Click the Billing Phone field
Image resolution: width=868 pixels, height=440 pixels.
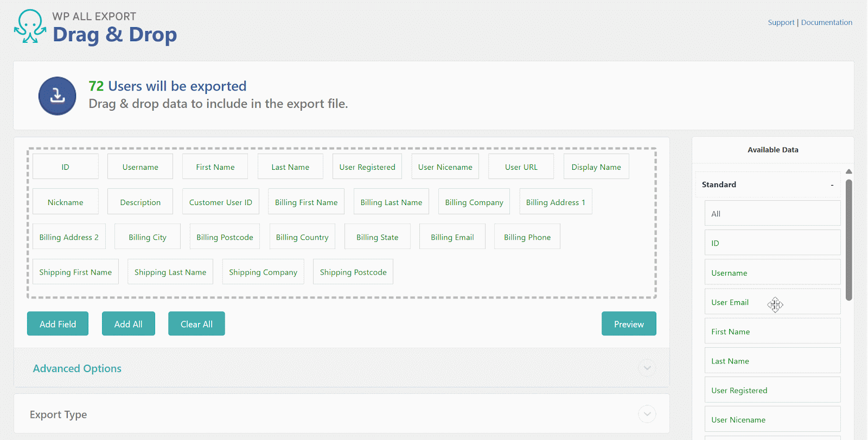coord(527,237)
